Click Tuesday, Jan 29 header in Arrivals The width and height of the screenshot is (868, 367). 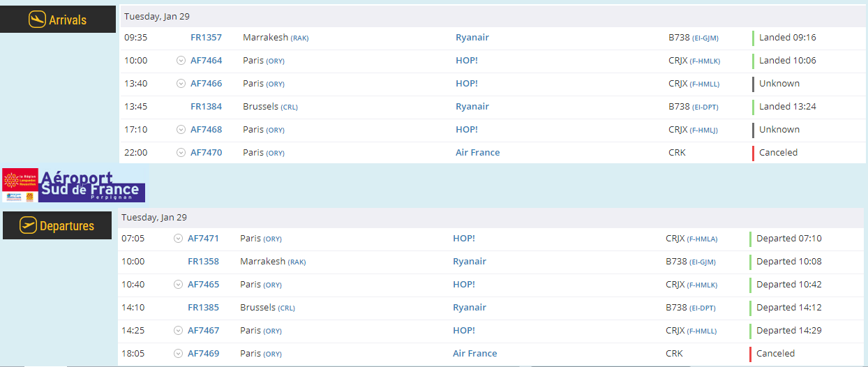coord(157,17)
